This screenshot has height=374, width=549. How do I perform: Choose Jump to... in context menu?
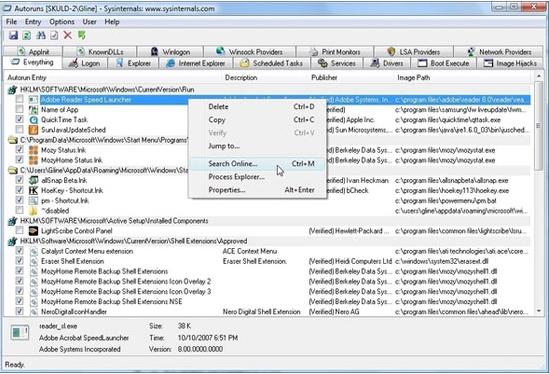pyautogui.click(x=258, y=146)
